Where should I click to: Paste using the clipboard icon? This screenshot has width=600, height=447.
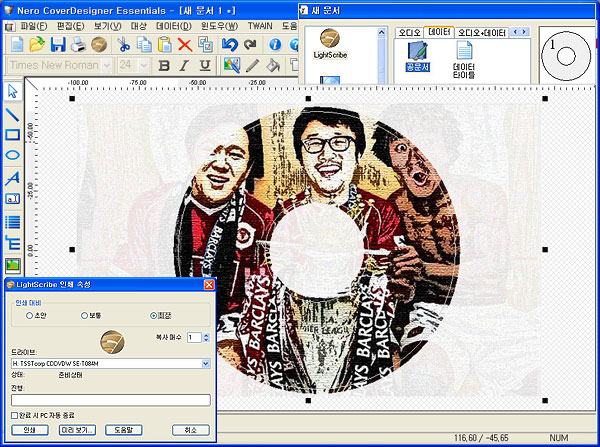165,44
